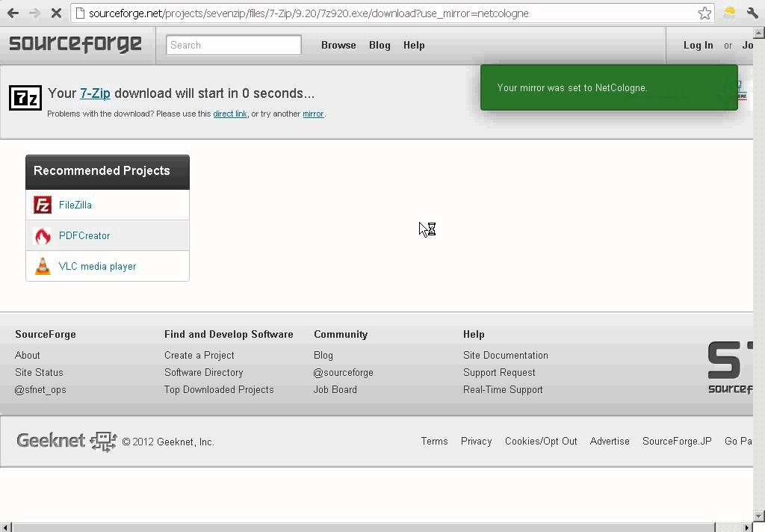The image size is (765, 532).
Task: Click the browser back arrow
Action: coord(13,13)
